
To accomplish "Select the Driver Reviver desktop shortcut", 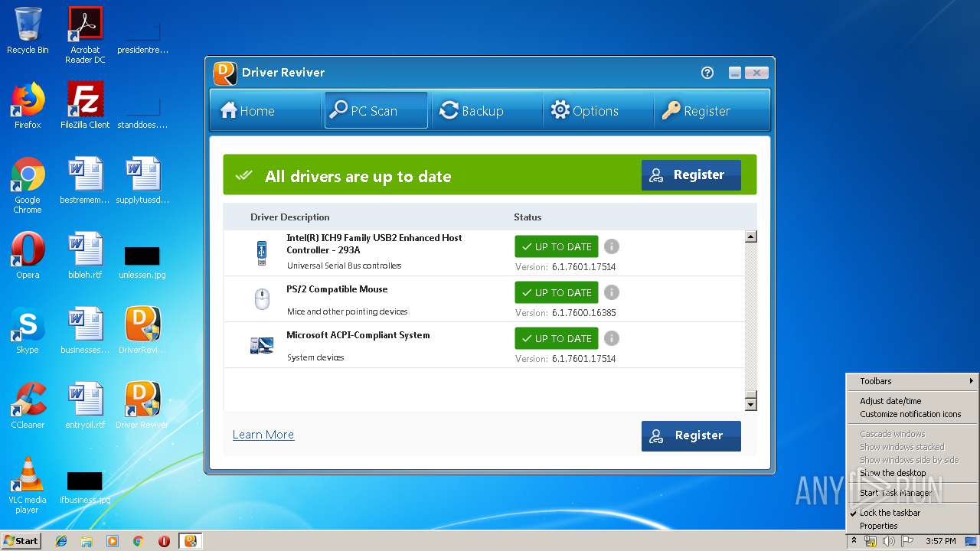I will pyautogui.click(x=142, y=406).
